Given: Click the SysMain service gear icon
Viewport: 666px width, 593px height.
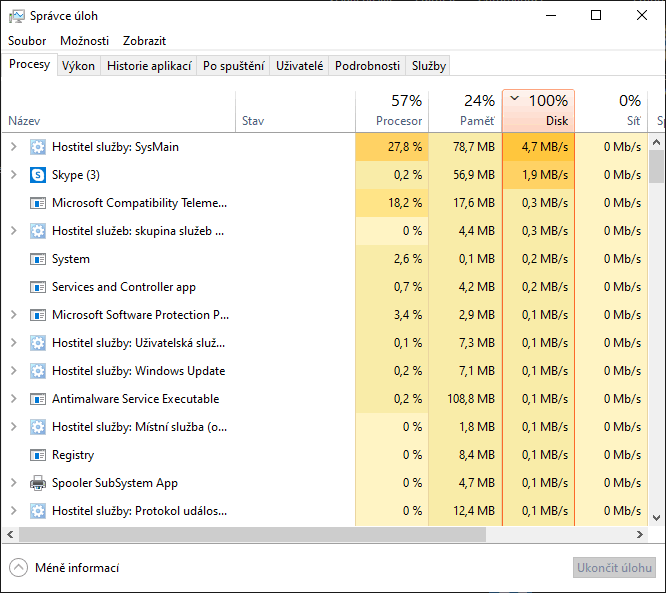Looking at the screenshot, I should coord(38,147).
